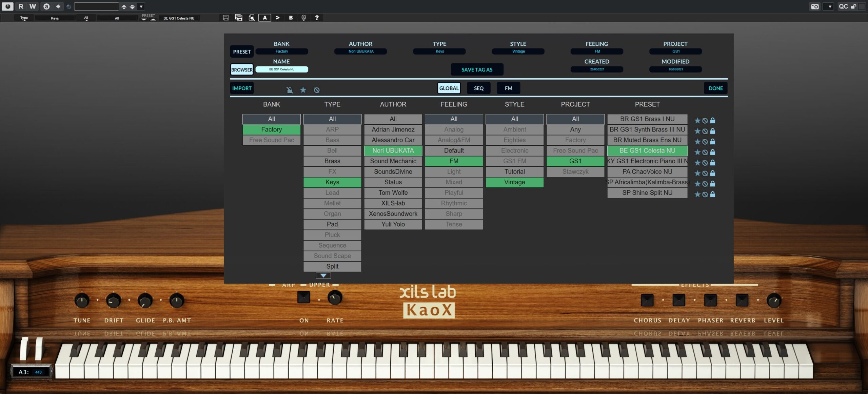
Task: Open help with the question mark icon
Action: pos(317,18)
